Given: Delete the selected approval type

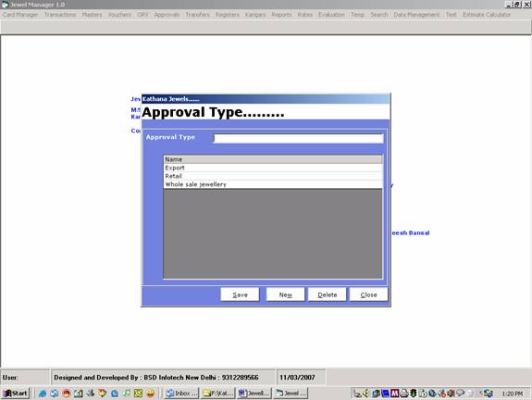Looking at the screenshot, I should (328, 294).
